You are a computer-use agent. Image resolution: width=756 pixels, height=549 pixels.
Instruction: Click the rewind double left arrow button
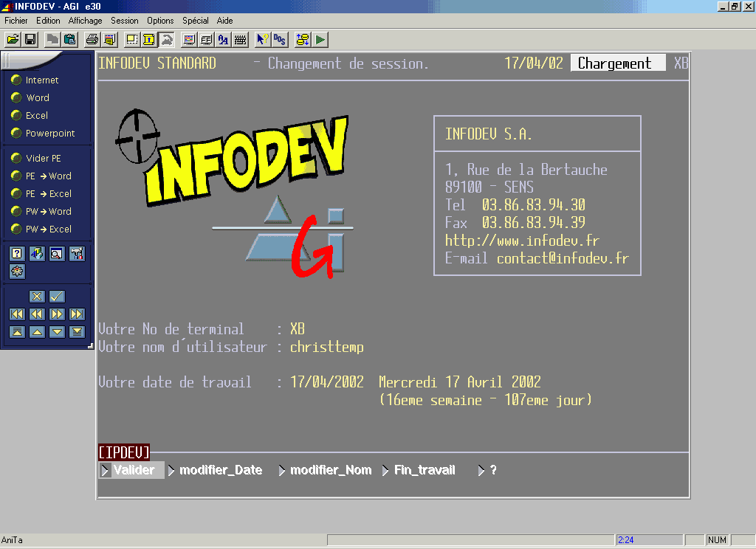[x=37, y=314]
